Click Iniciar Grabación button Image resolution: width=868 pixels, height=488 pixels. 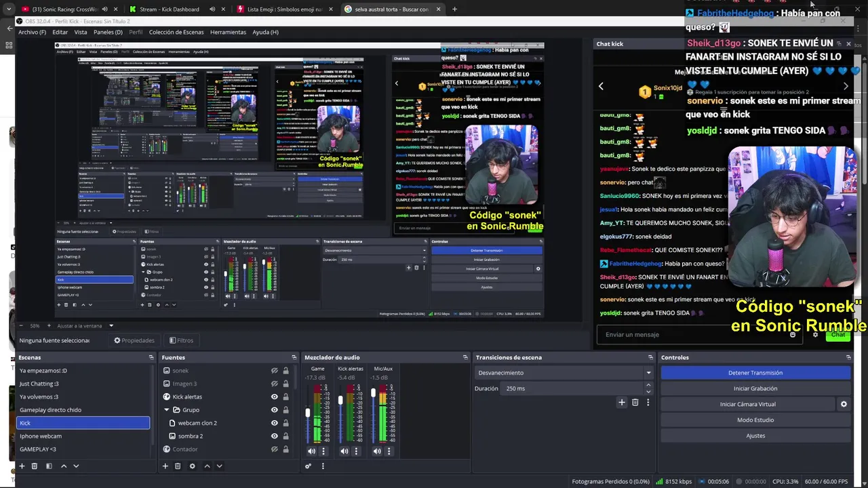coord(755,388)
